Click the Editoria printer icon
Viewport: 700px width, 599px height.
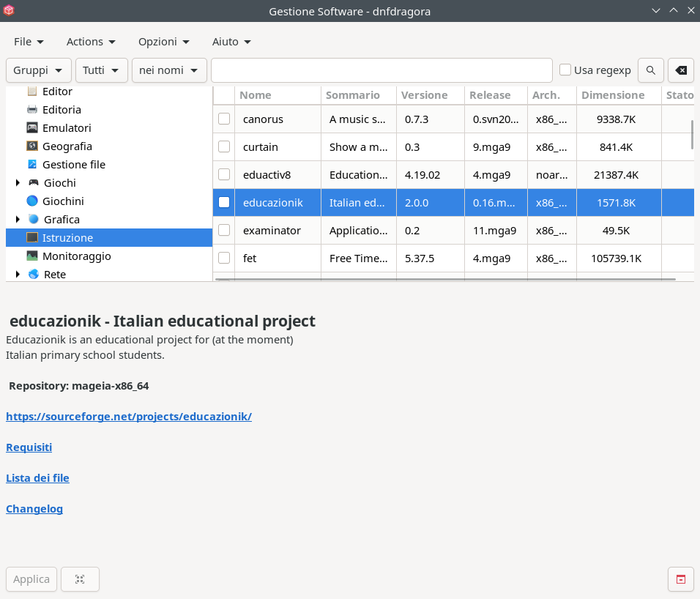tap(32, 109)
